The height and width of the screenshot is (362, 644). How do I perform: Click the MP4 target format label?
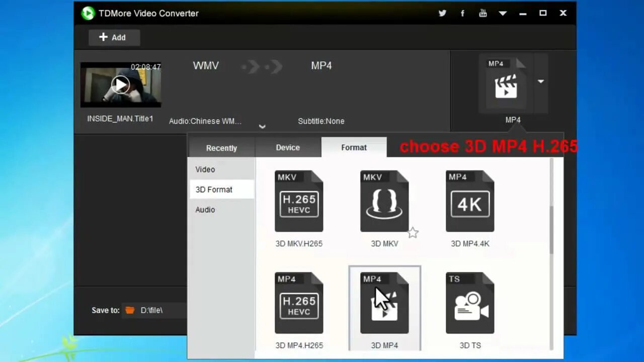click(x=321, y=66)
